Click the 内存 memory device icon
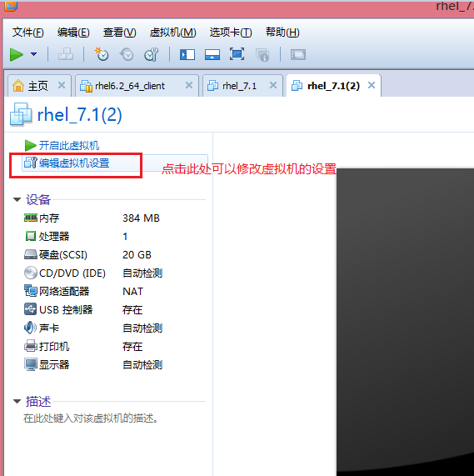Screen dimensions: 474x476 coord(31,218)
